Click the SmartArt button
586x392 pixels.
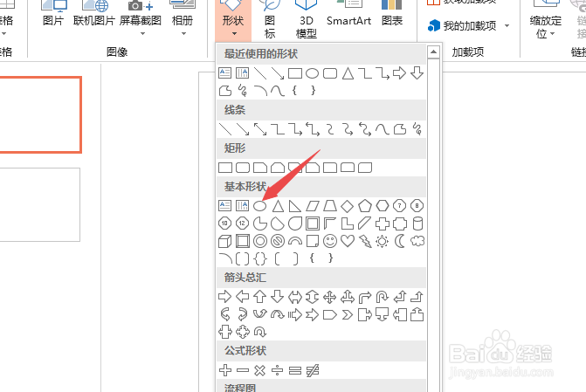click(348, 15)
